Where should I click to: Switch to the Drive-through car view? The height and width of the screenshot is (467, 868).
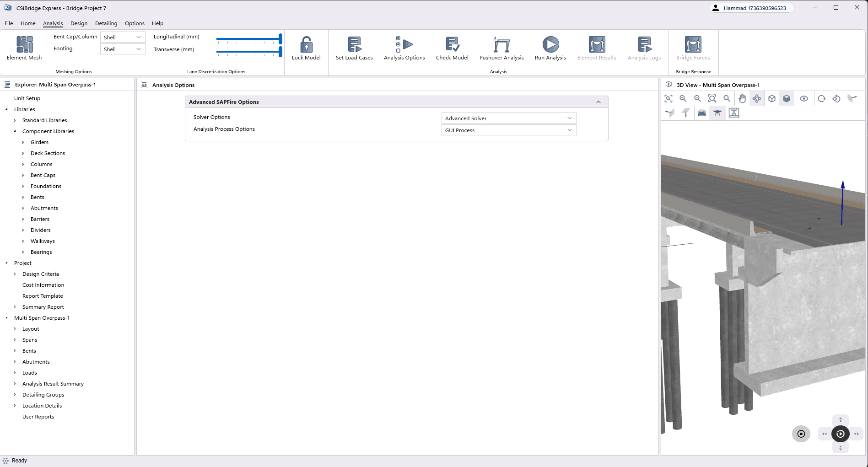702,113
